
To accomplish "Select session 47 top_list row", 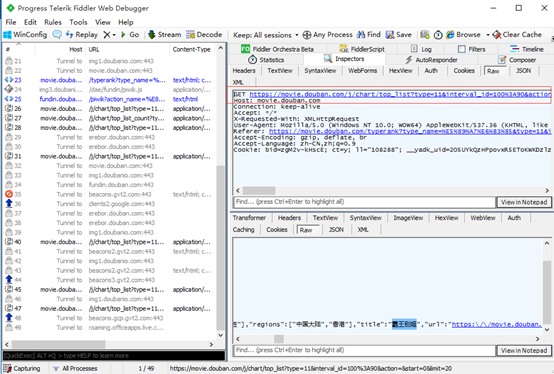I will pyautogui.click(x=110, y=309).
